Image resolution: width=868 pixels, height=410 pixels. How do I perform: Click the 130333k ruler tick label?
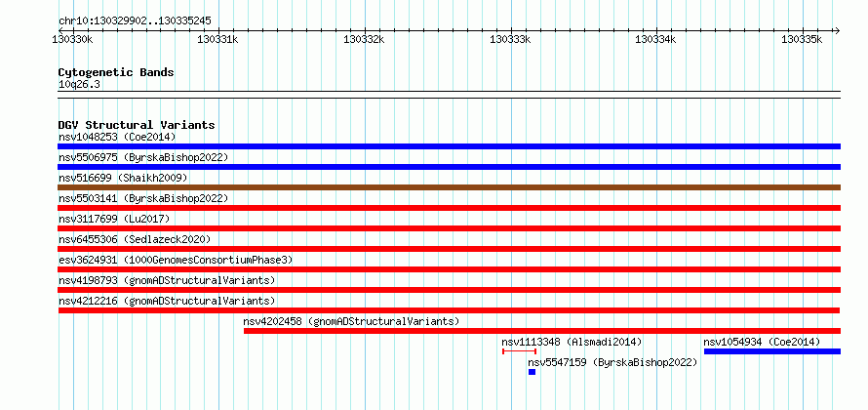pos(510,39)
